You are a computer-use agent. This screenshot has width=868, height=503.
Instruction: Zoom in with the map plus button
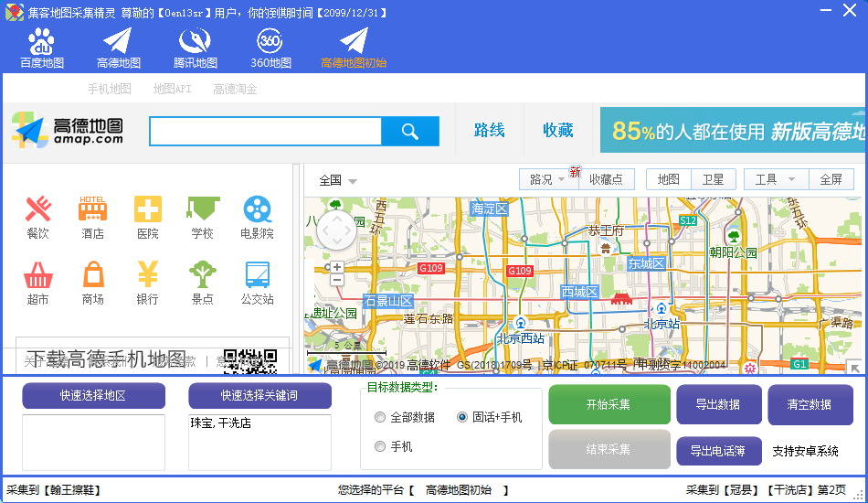click(336, 267)
